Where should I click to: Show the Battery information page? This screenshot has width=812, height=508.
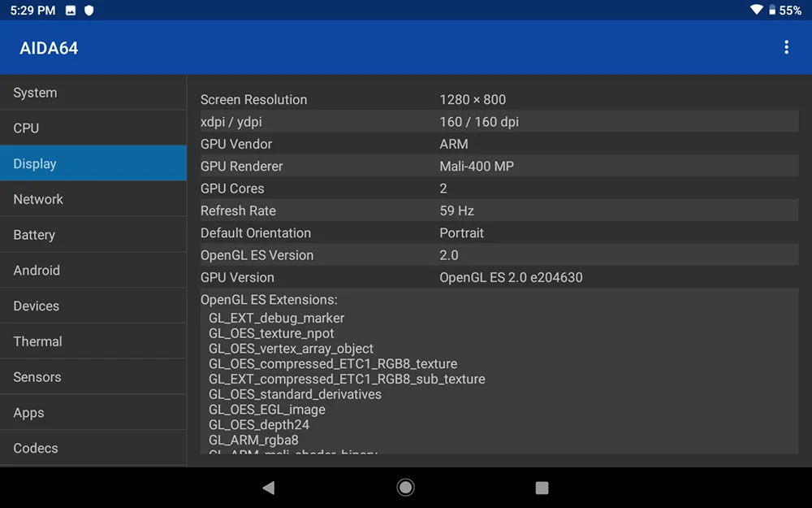tap(93, 234)
